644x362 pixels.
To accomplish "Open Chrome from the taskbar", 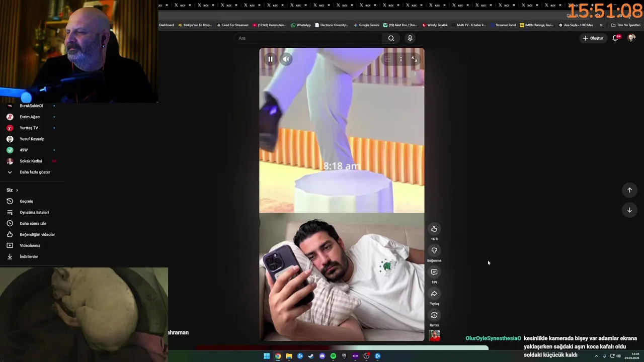I will [278, 356].
